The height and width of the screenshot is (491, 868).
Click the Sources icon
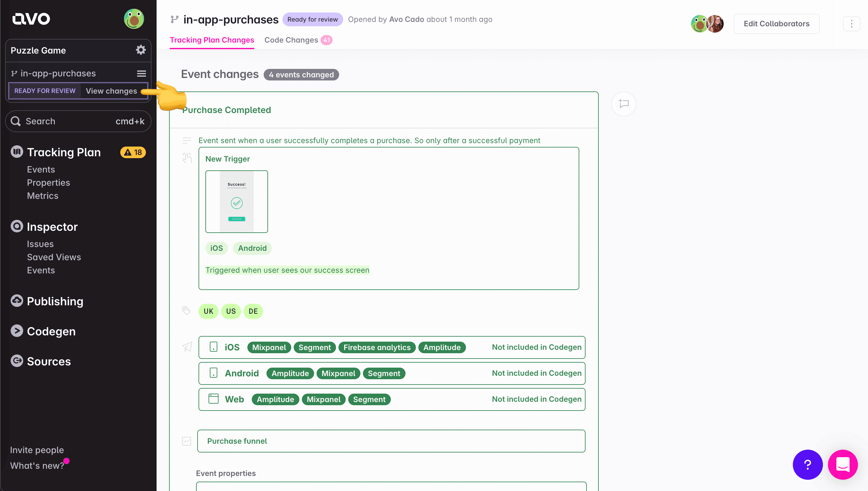click(17, 361)
